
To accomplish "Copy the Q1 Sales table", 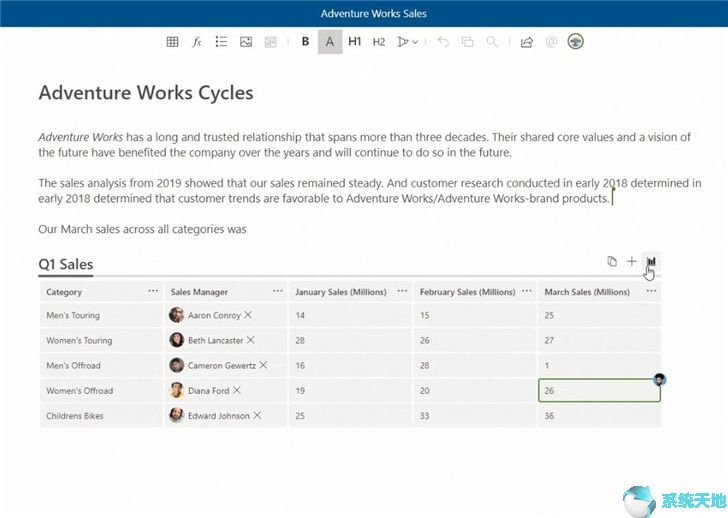I will pos(612,261).
